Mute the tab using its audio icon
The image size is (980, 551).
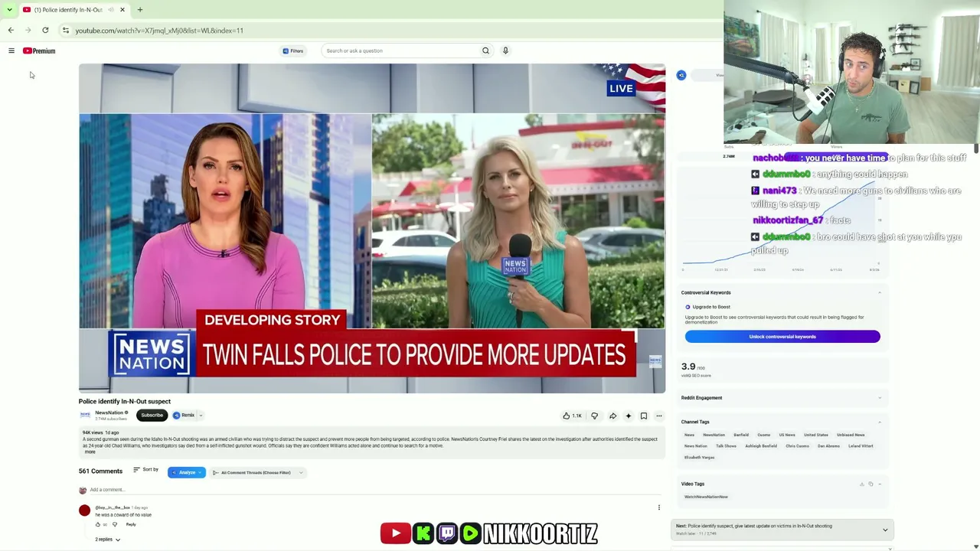pyautogui.click(x=111, y=10)
